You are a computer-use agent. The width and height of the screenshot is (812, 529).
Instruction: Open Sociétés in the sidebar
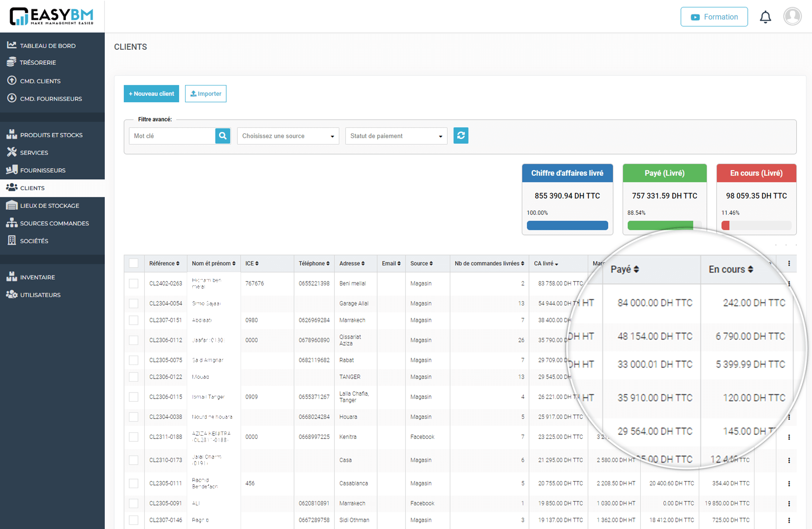click(34, 241)
